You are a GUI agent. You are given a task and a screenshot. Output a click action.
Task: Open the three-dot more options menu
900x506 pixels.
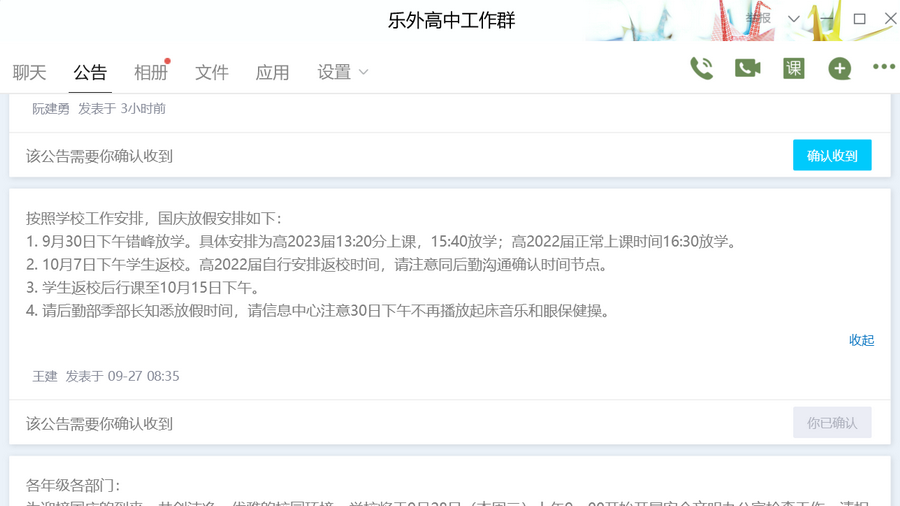pos(883,67)
